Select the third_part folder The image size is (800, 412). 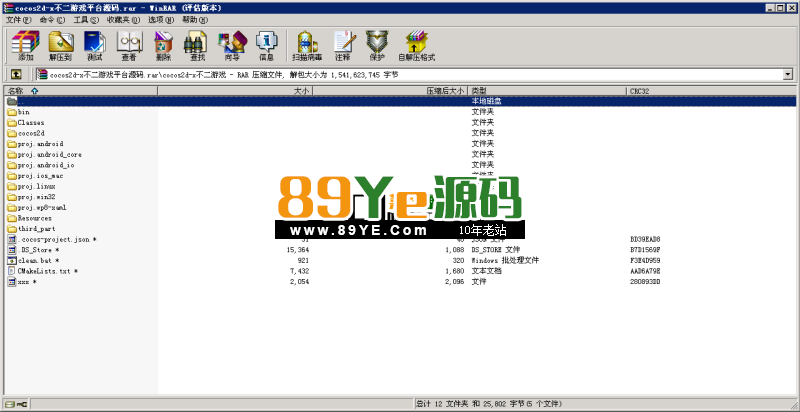point(32,229)
